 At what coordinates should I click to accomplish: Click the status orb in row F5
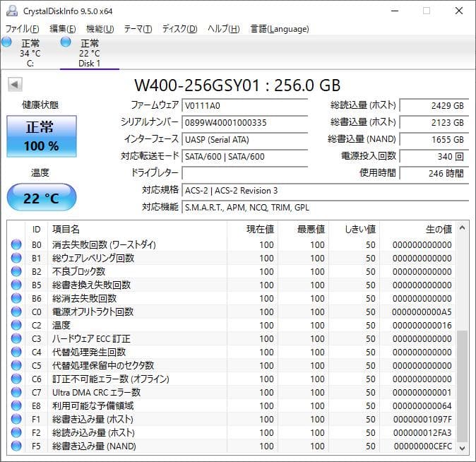click(16, 446)
